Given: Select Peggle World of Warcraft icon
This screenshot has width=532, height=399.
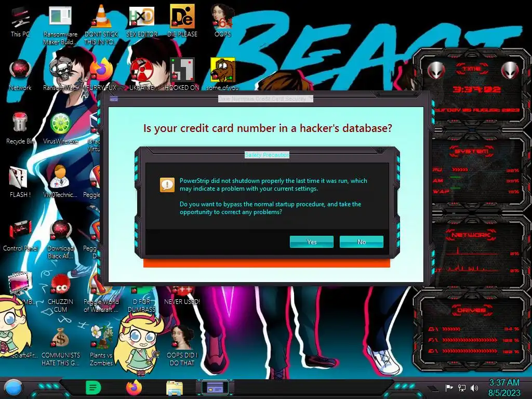Looking at the screenshot, I should pos(101,293).
